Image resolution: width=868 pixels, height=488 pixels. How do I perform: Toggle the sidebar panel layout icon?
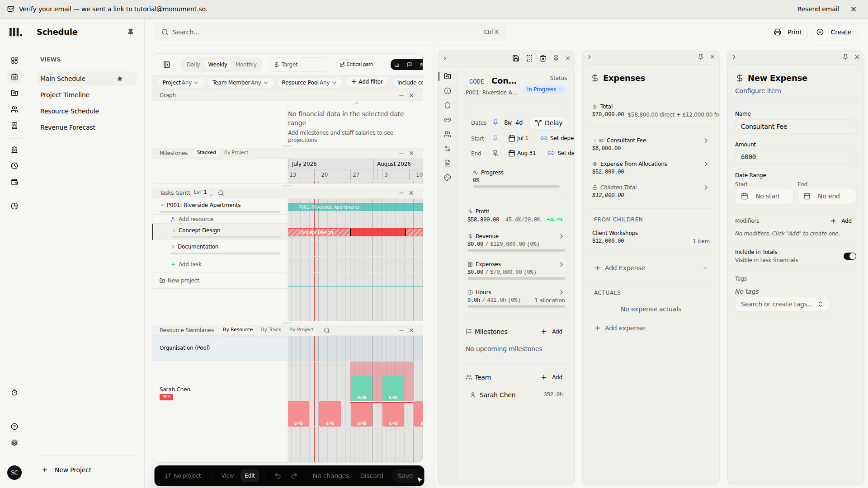point(167,65)
